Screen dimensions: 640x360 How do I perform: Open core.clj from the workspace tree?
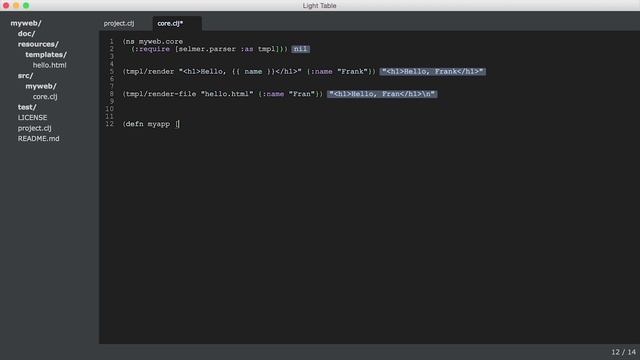pos(45,97)
